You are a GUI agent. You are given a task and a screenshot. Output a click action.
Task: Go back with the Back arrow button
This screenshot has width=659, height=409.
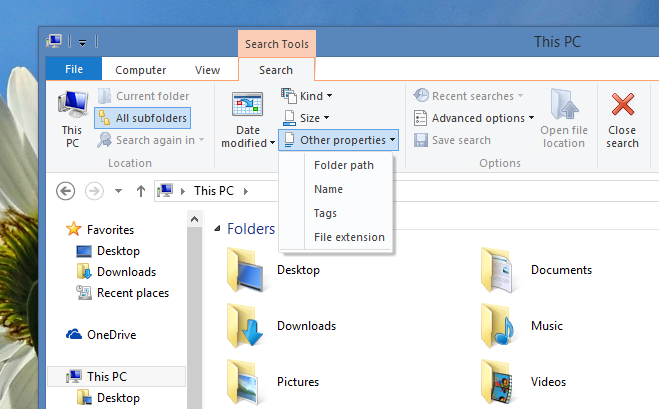point(66,191)
